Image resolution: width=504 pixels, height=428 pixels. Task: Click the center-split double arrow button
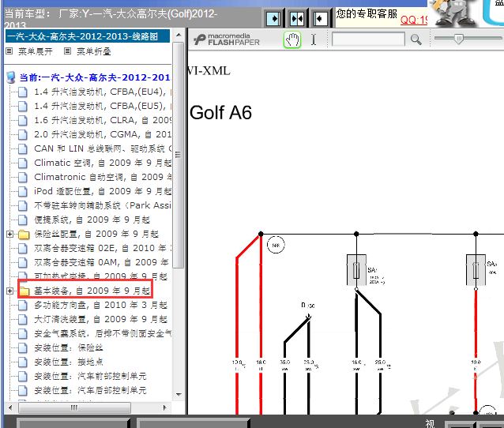(296, 19)
